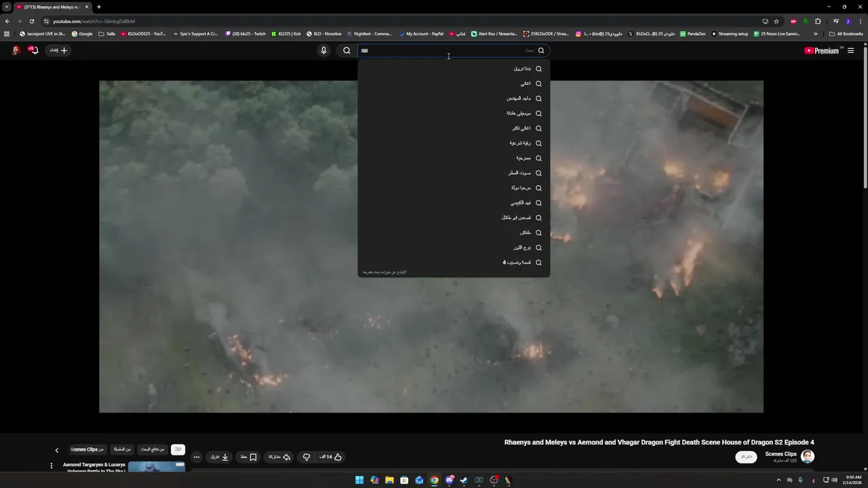Click the Scenes Clips channel avatar
This screenshot has width=868, height=488.
pos(807,456)
